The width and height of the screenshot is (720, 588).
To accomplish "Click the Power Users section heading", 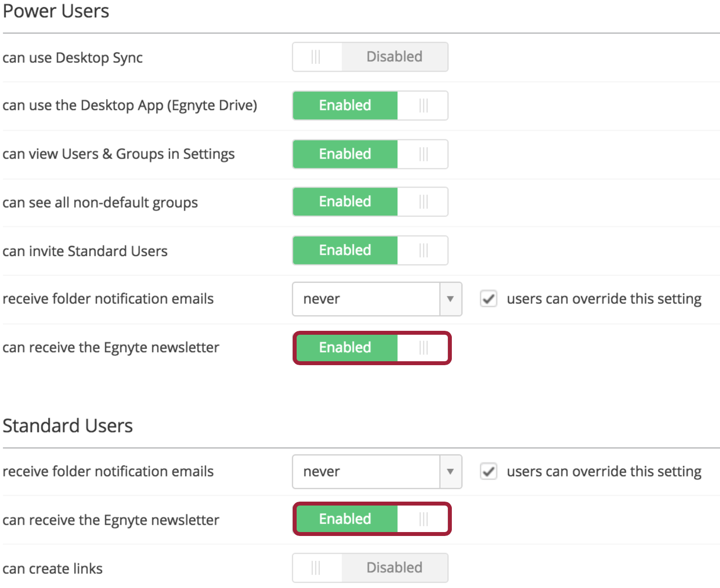I will point(56,11).
